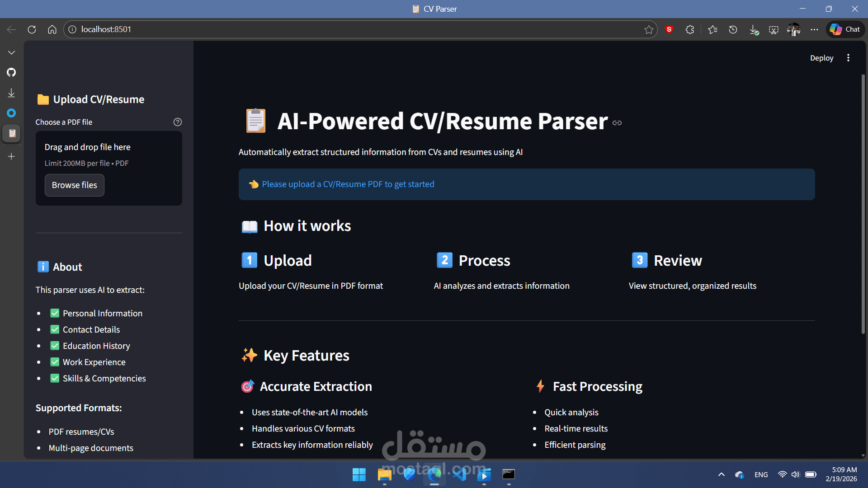
Task: Expand hidden system tray icons
Action: pyautogui.click(x=722, y=474)
